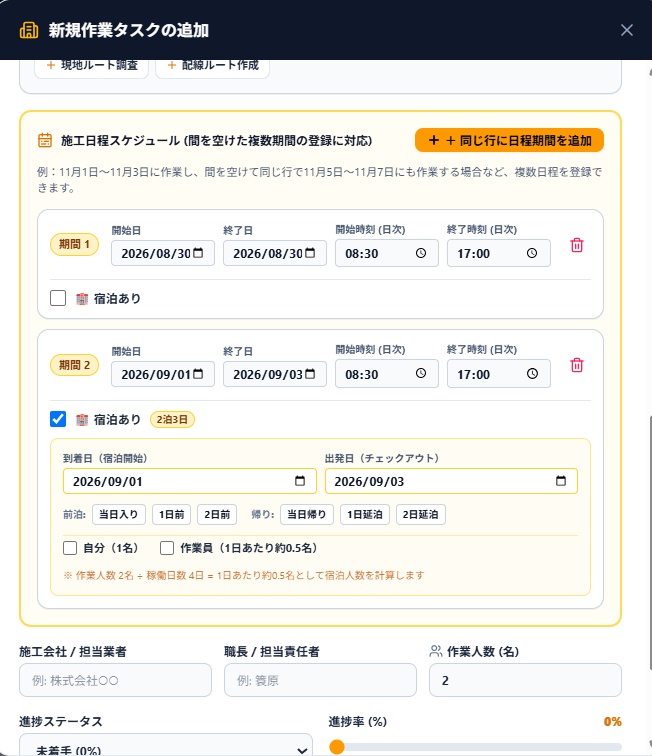This screenshot has width=652, height=756.
Task: Check the 自分（1名）checkbox
Action: coord(70,548)
